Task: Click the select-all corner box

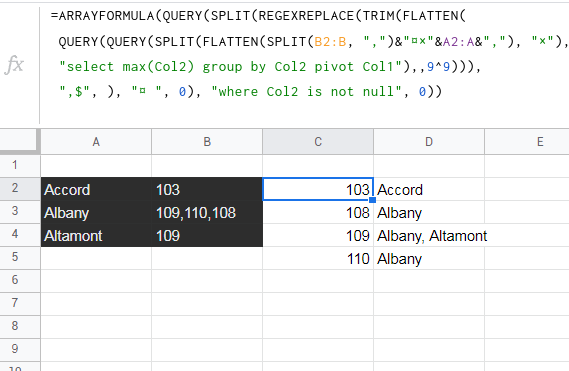Action: pos(20,142)
